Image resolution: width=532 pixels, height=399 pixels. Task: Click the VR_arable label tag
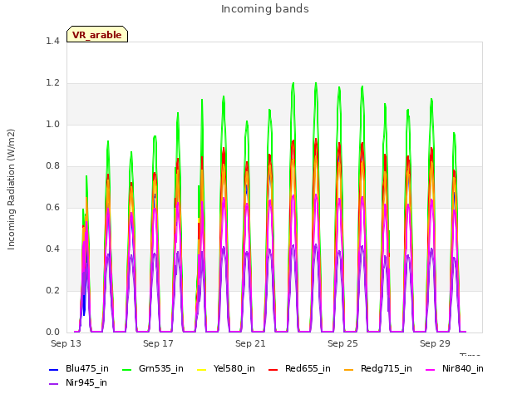(97, 34)
